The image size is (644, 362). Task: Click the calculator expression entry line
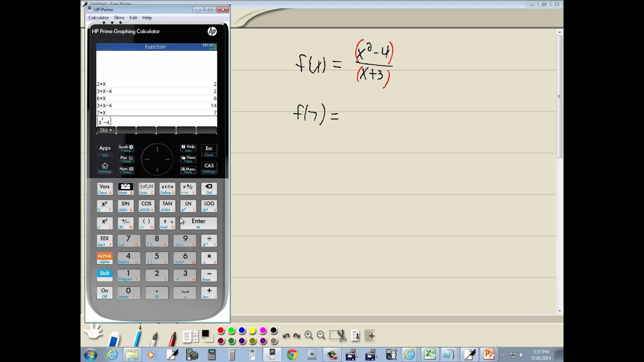click(156, 122)
